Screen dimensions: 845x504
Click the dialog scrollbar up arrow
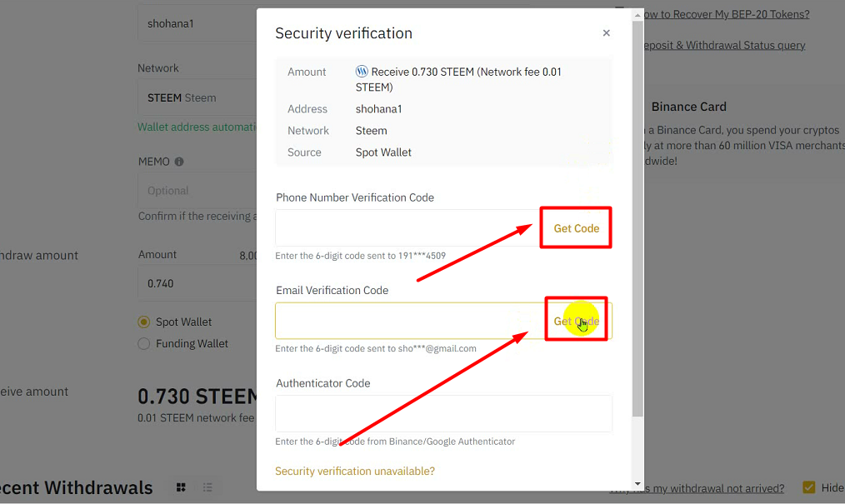637,15
